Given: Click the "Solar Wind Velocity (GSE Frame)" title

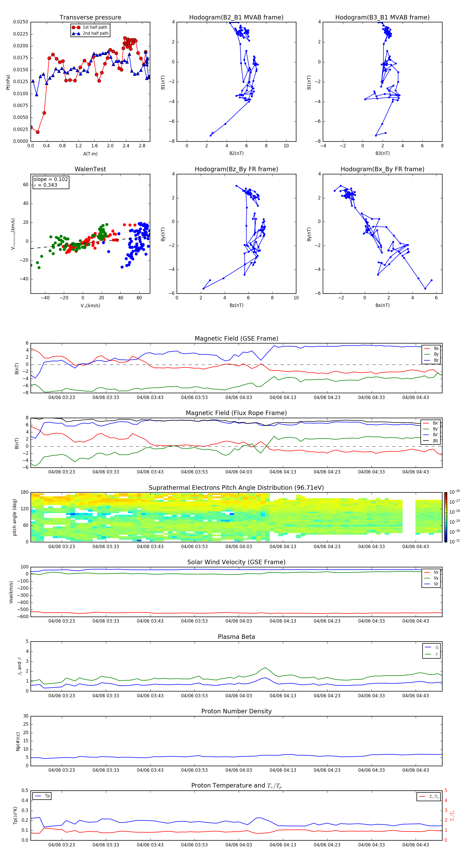Looking at the screenshot, I should 236,562.
